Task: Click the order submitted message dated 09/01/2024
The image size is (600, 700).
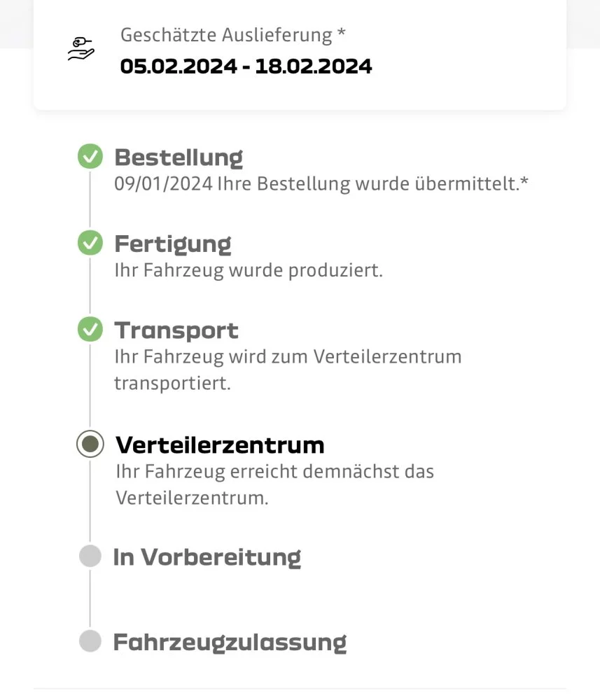Action: click(321, 184)
